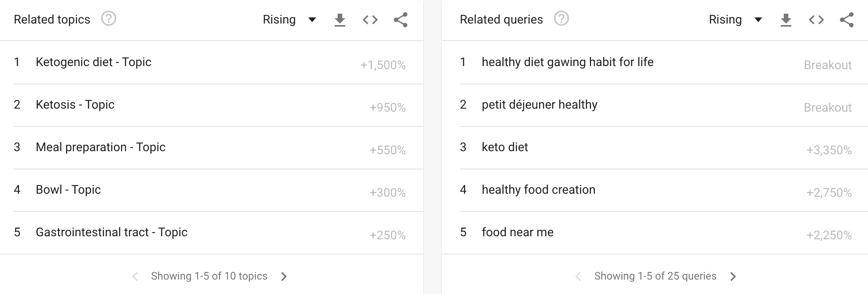Select the Ketogenic diet topic
This screenshot has width=868, height=294.
click(x=94, y=62)
